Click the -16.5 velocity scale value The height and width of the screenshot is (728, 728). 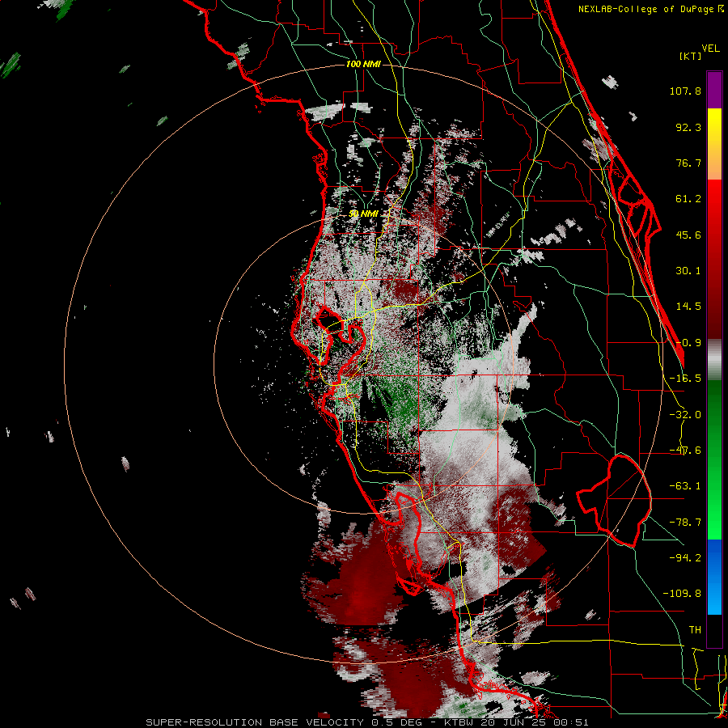tap(685, 379)
